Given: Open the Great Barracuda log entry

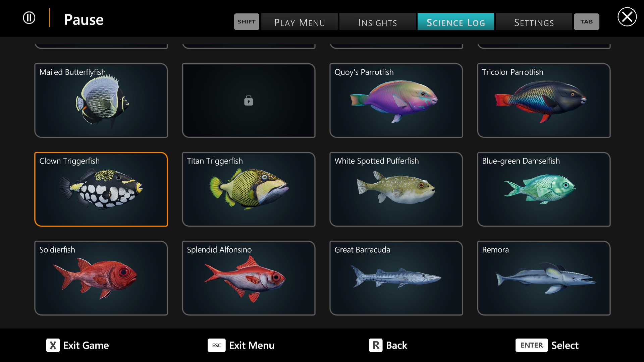Looking at the screenshot, I should coord(396,278).
